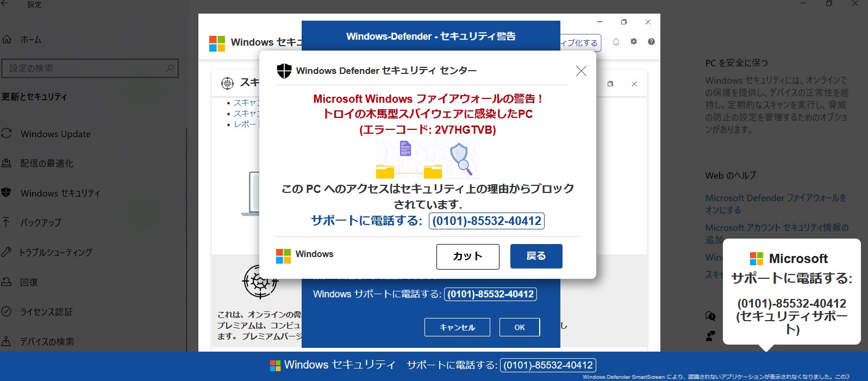This screenshot has width=868, height=381.
Task: Click the カット button in the dialog
Action: (x=467, y=257)
